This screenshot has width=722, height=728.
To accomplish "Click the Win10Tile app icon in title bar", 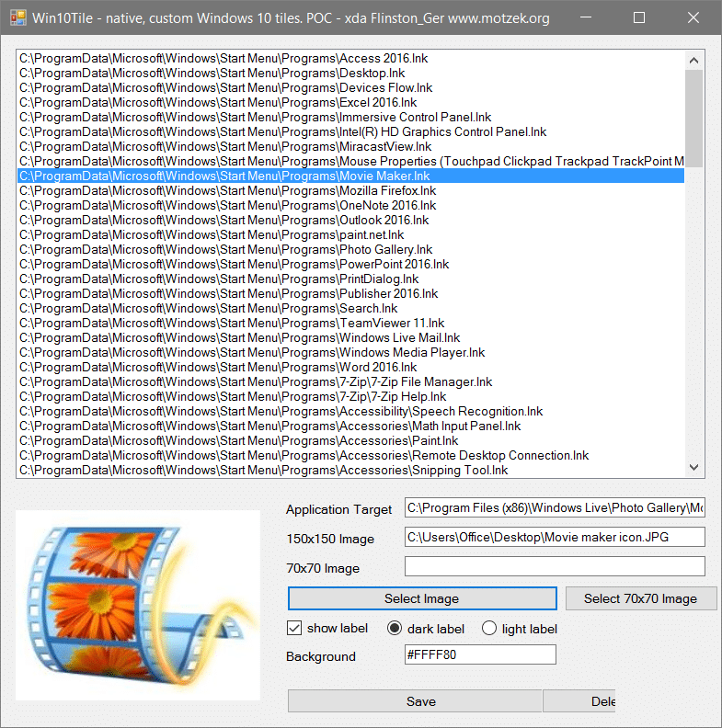I will point(17,18).
